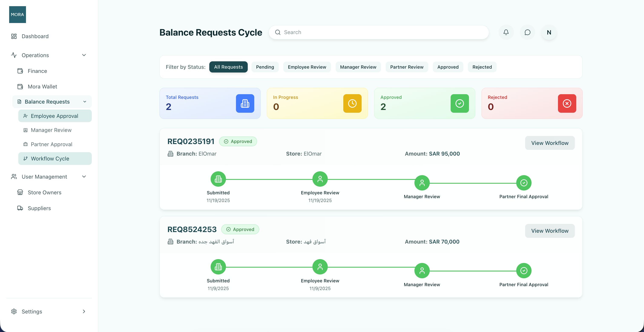Click the blue Total Requests icon
644x332 pixels.
(x=245, y=103)
